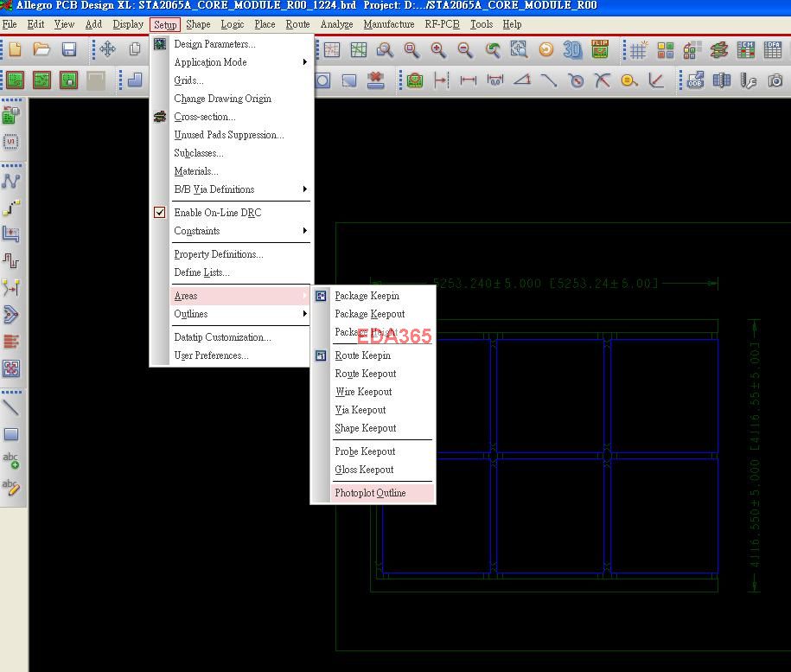Open the Areas submenu entry
Screen dimensions: 791x672
point(240,296)
